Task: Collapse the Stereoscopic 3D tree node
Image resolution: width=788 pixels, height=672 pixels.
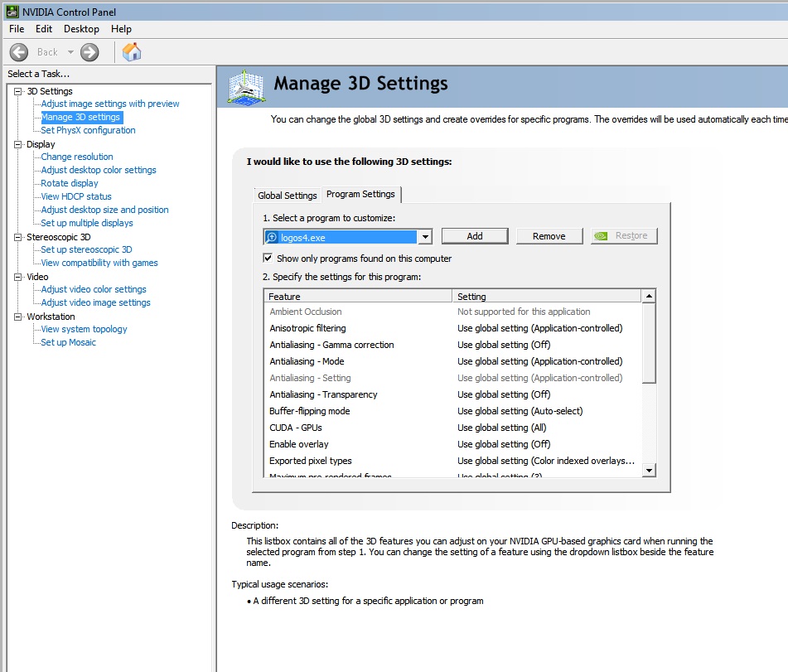Action: [18, 237]
